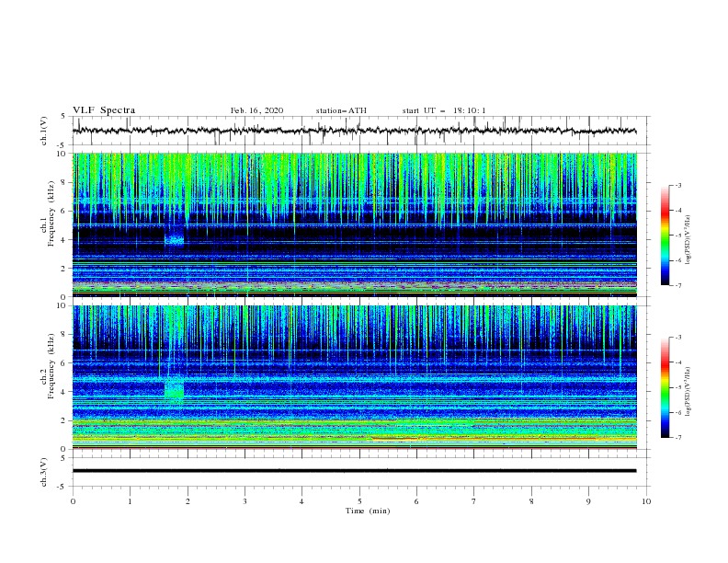Select the ch.1 PSD color scale bar
The width and height of the screenshot is (728, 563).
coord(665,236)
